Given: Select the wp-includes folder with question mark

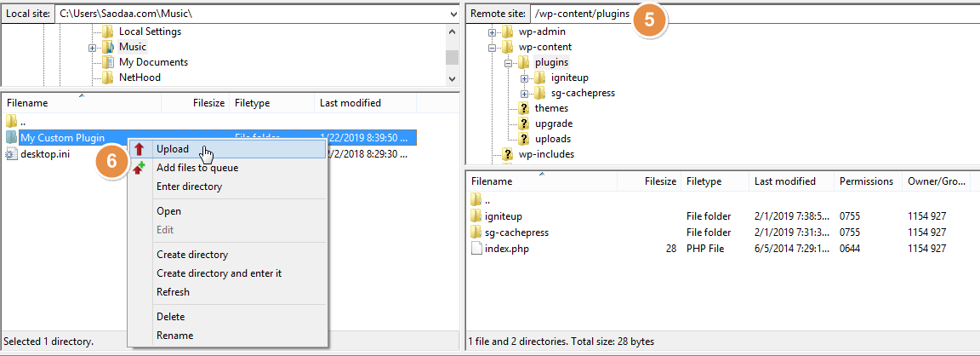Looking at the screenshot, I should [x=546, y=154].
